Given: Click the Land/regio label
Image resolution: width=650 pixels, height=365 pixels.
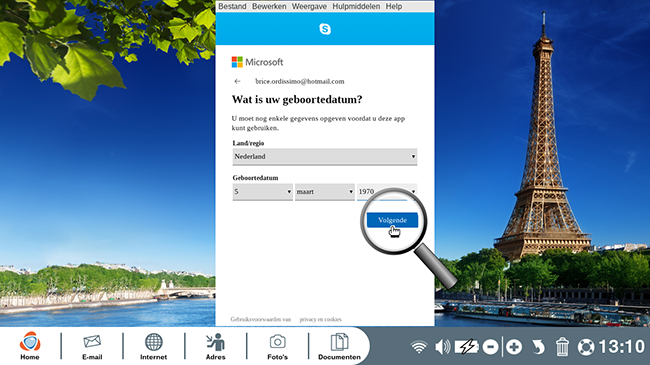Looking at the screenshot, I should (x=248, y=143).
